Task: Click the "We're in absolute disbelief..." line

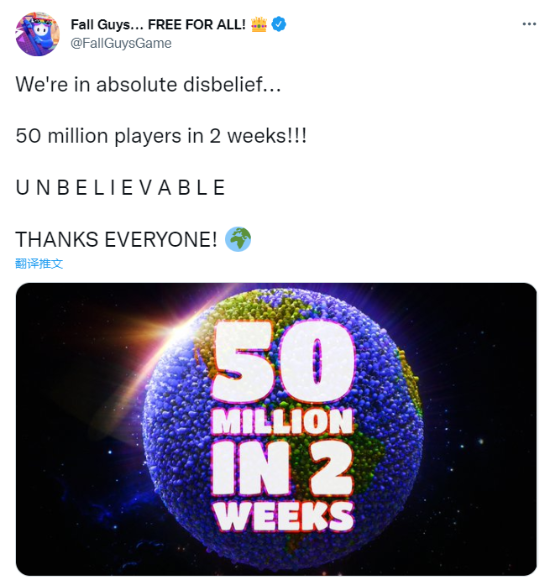Action: pyautogui.click(x=148, y=84)
